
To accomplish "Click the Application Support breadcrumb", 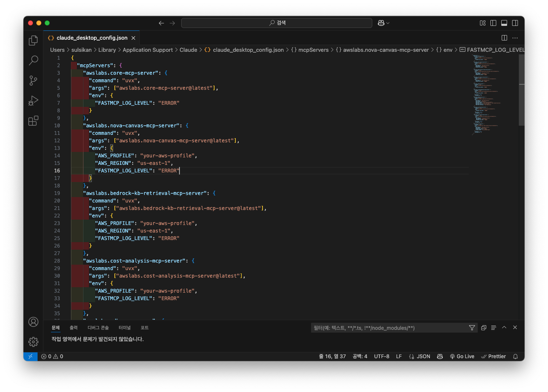I will click(148, 50).
